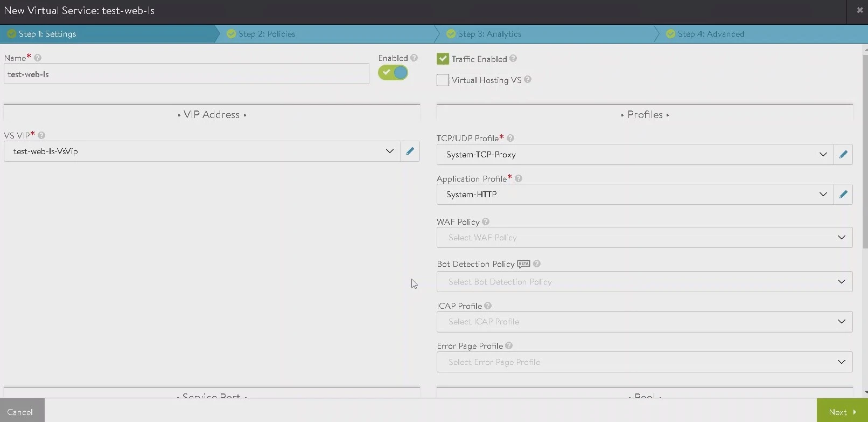This screenshot has width=868, height=422.
Task: Click the help icon for Error Page Profile
Action: pyautogui.click(x=509, y=345)
